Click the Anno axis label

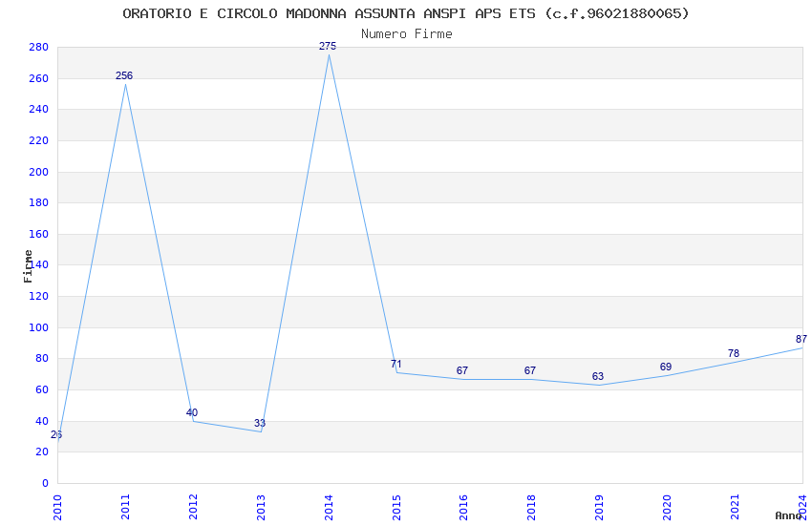click(788, 515)
